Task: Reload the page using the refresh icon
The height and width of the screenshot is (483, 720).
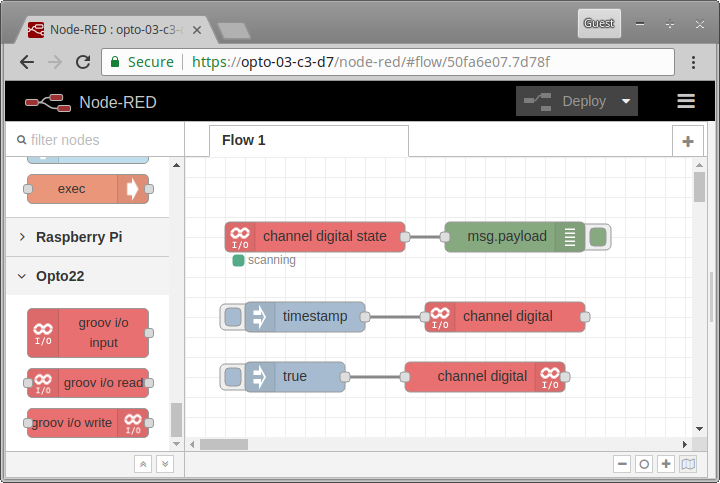Action: 83,62
